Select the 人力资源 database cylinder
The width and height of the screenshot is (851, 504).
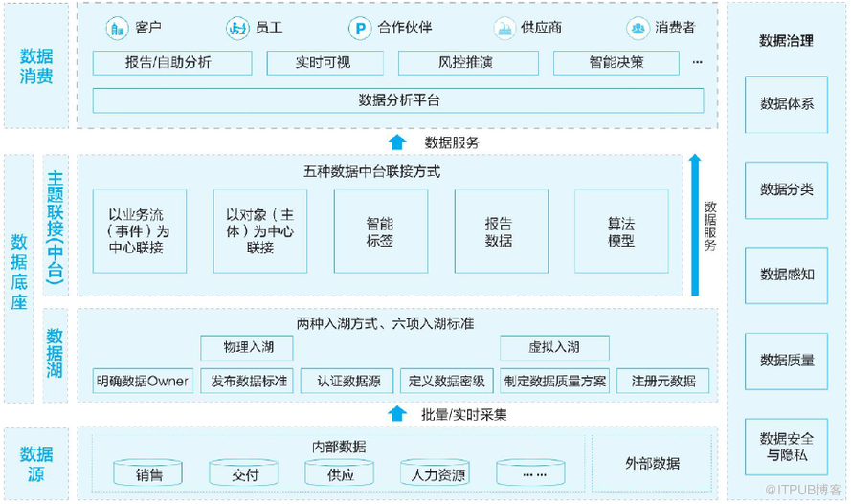pos(436,472)
